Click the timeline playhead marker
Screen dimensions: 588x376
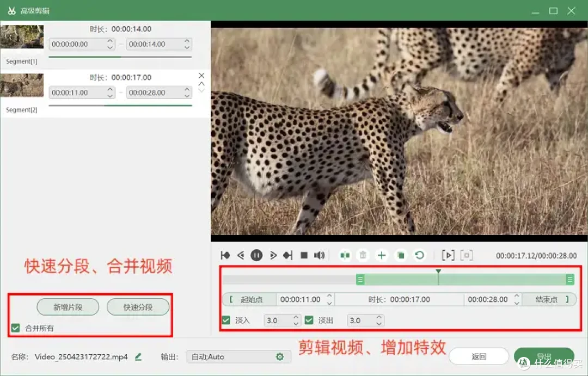(438, 272)
